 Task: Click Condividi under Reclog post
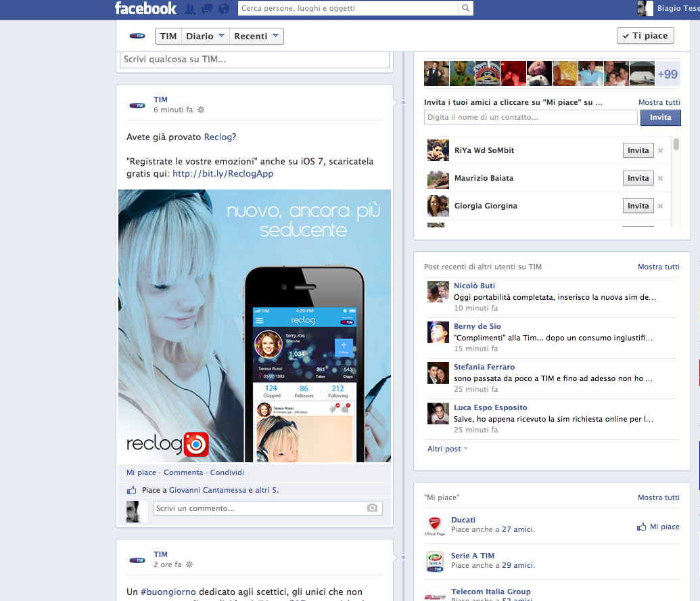click(227, 472)
